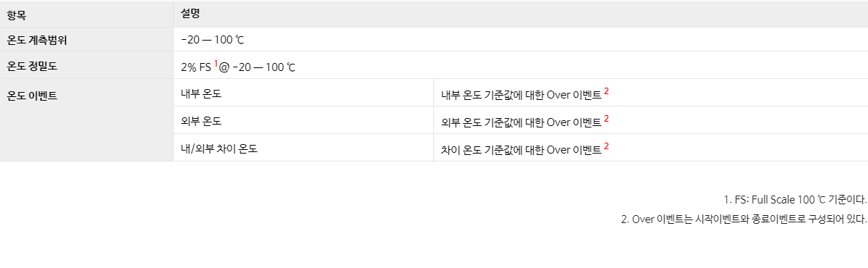Viewport: 868px width, 268px height.
Task: Click footnote text FS: Full Scale 100 ℃
Action: [x=795, y=199]
